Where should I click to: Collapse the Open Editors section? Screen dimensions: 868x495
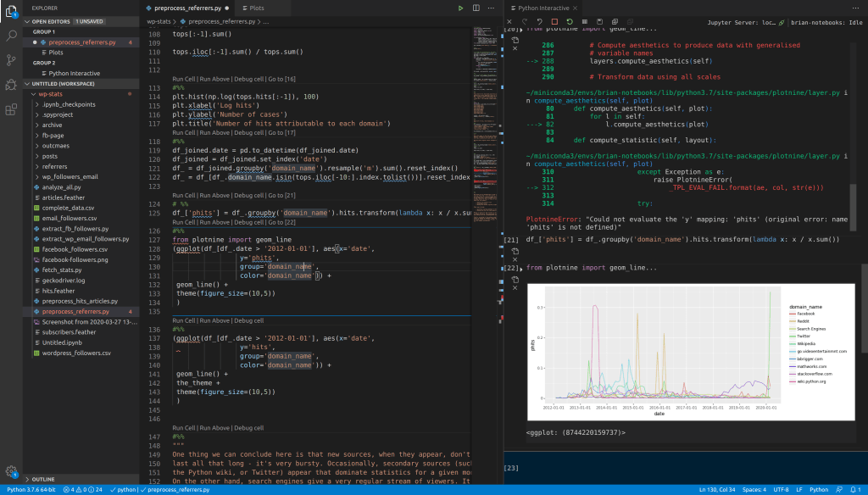pyautogui.click(x=81, y=21)
